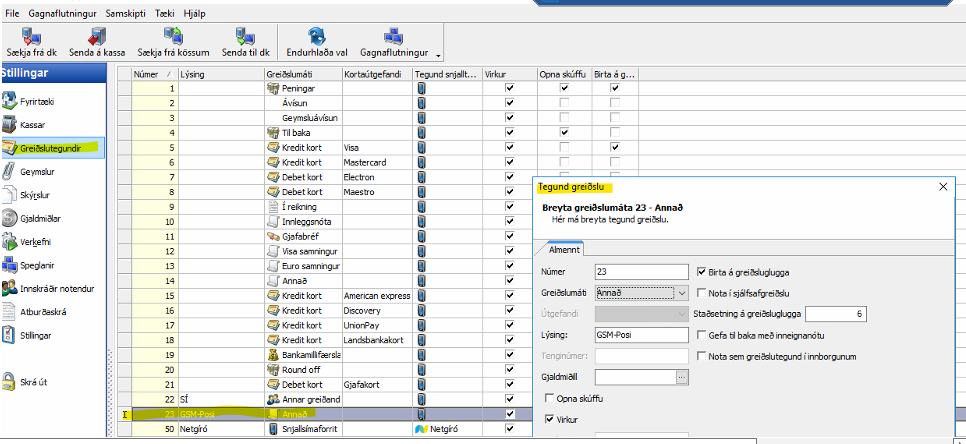Viewport: 966px width, 444px height.
Task: Uncheck the Virkur checkbox in dialog
Action: (549, 421)
